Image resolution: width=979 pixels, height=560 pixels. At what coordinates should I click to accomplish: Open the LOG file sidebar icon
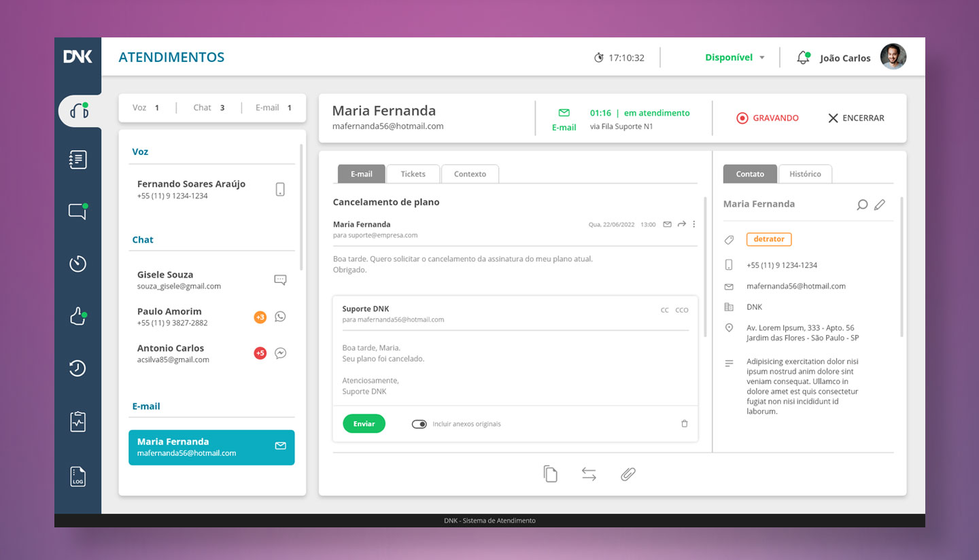78,476
